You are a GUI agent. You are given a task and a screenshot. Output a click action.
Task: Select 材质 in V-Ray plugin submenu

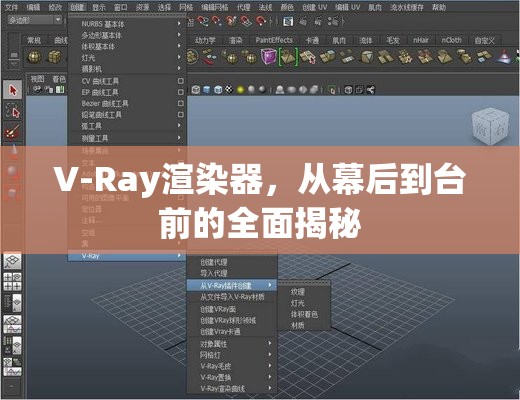click(303, 325)
